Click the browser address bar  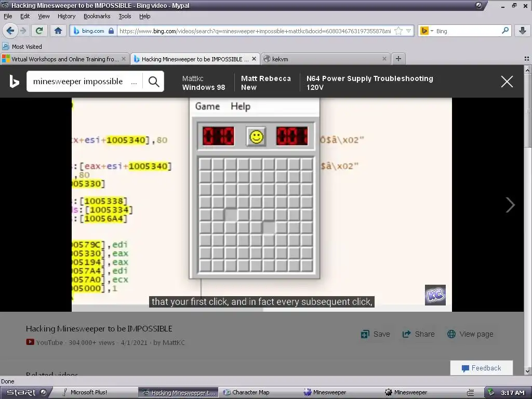255,31
